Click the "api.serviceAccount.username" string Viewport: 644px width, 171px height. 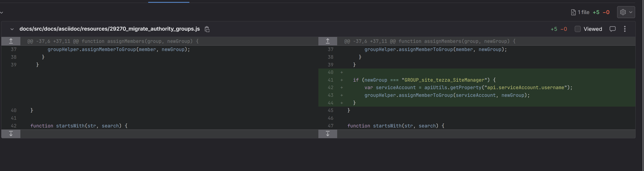(525, 88)
